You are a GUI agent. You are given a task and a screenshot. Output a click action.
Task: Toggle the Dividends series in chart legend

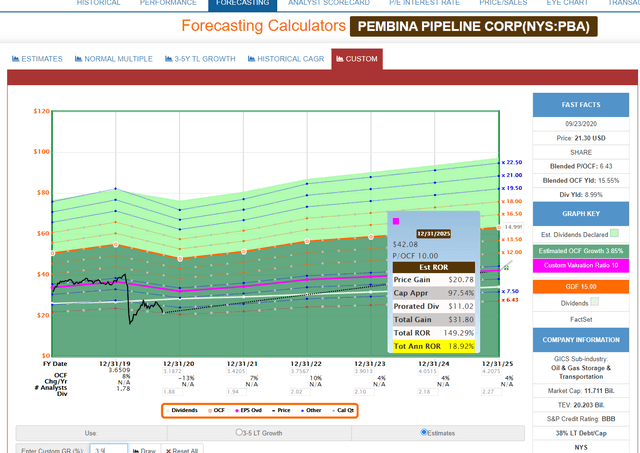182,410
